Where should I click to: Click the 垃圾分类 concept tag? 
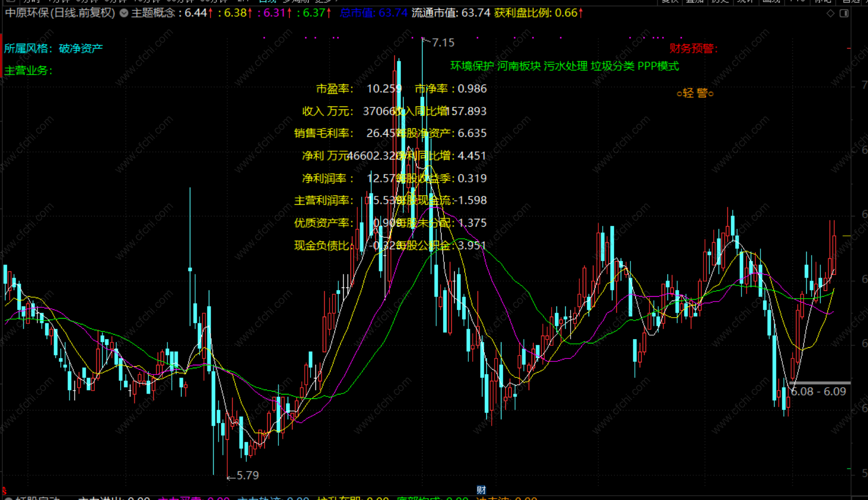612,66
